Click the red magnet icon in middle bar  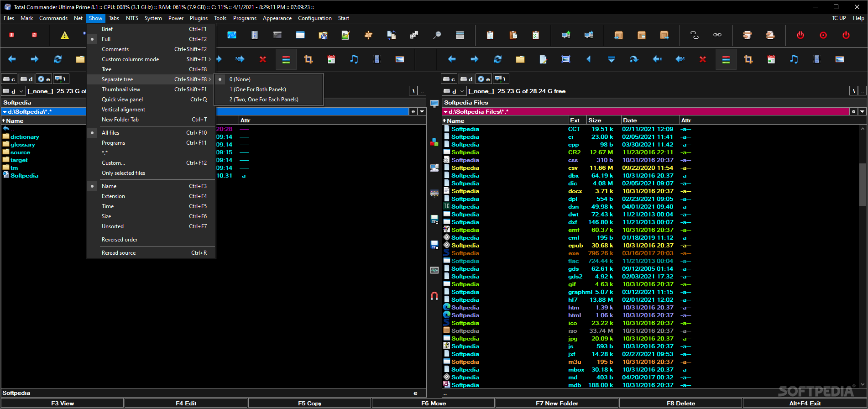(x=434, y=296)
